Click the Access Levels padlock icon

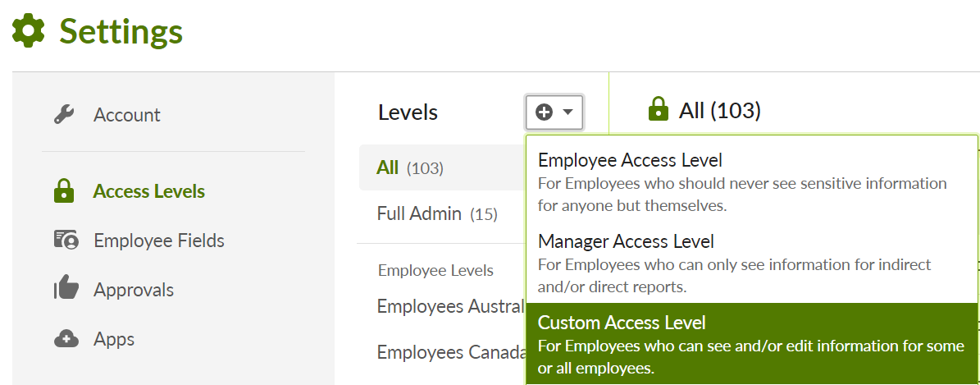[x=64, y=192]
